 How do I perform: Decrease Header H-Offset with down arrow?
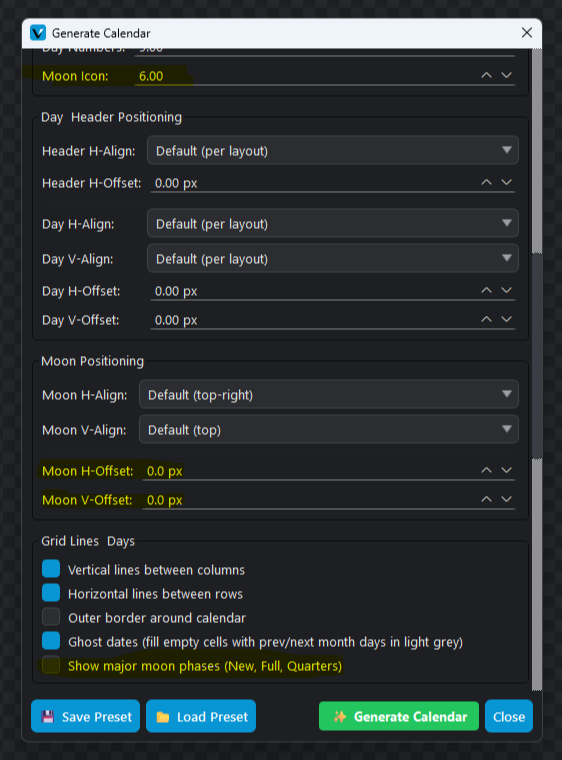point(507,183)
